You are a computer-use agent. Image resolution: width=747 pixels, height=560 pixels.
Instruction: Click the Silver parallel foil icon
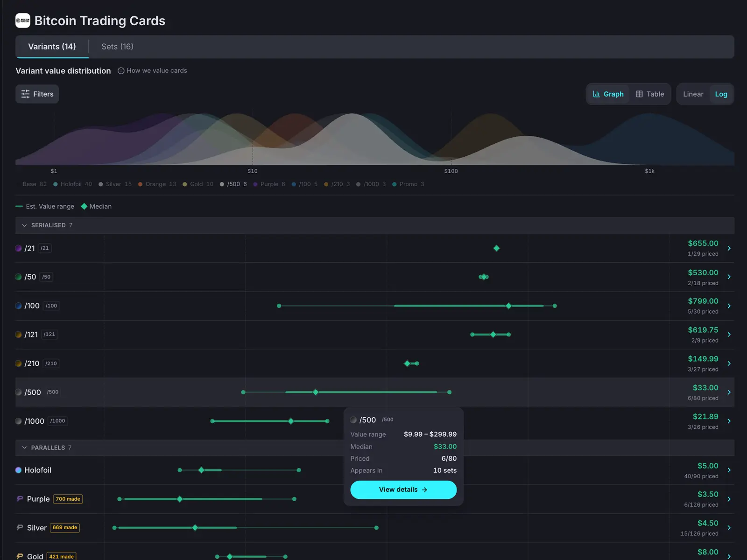pyautogui.click(x=20, y=528)
